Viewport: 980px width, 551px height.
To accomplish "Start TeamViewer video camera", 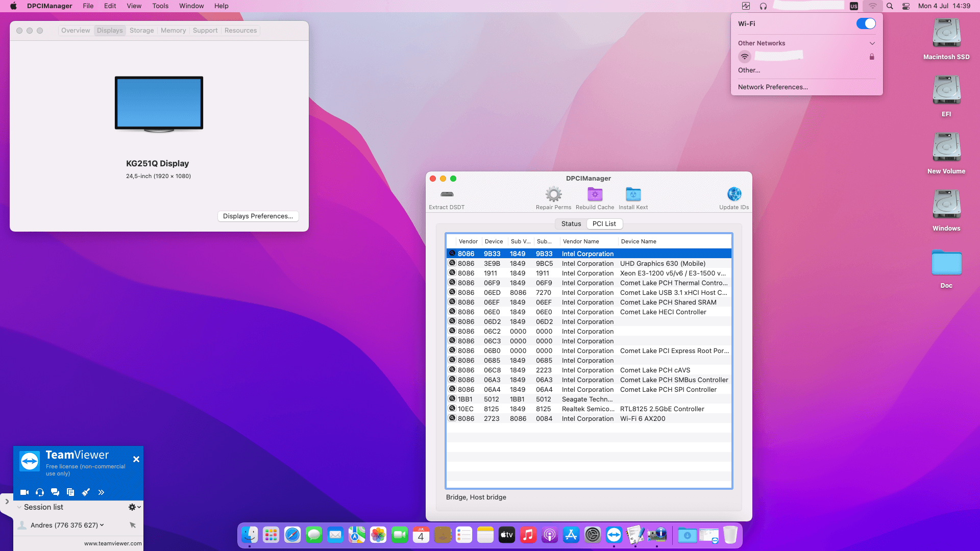I will pos(24,492).
